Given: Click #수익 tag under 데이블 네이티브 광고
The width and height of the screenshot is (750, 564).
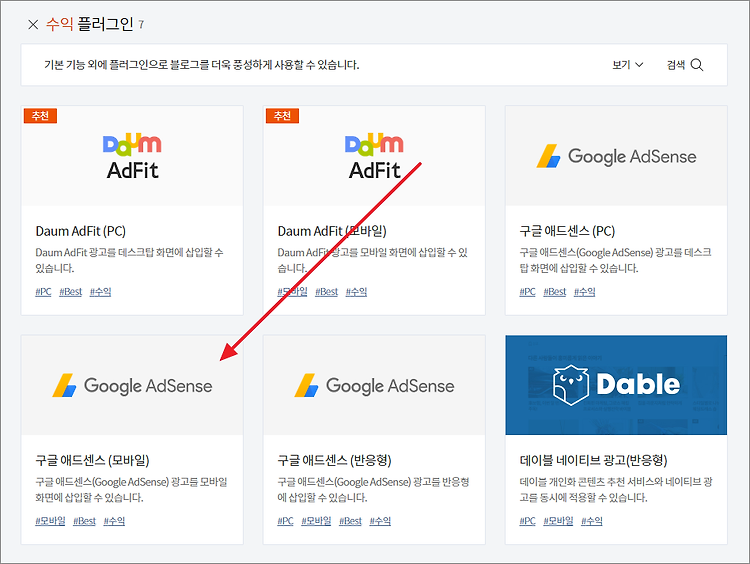Looking at the screenshot, I should 592,521.
